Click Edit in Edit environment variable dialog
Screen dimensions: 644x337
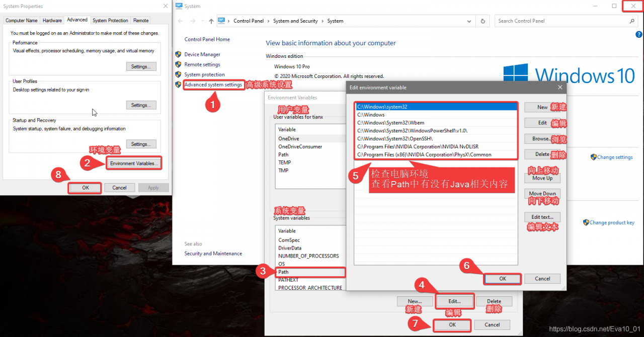tap(542, 123)
